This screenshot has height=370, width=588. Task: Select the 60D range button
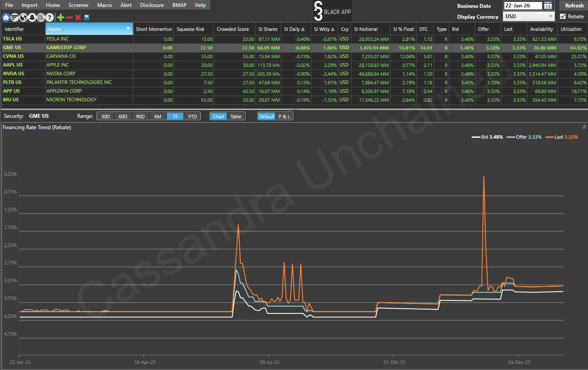click(123, 116)
